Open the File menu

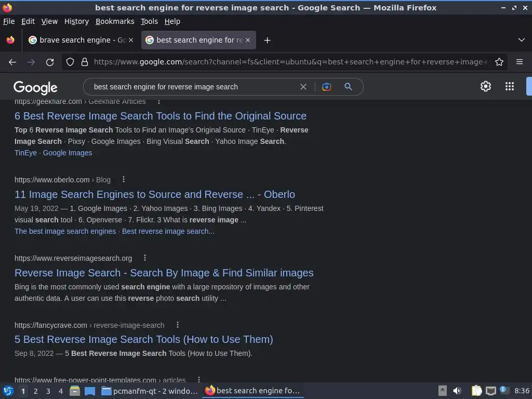pos(9,21)
